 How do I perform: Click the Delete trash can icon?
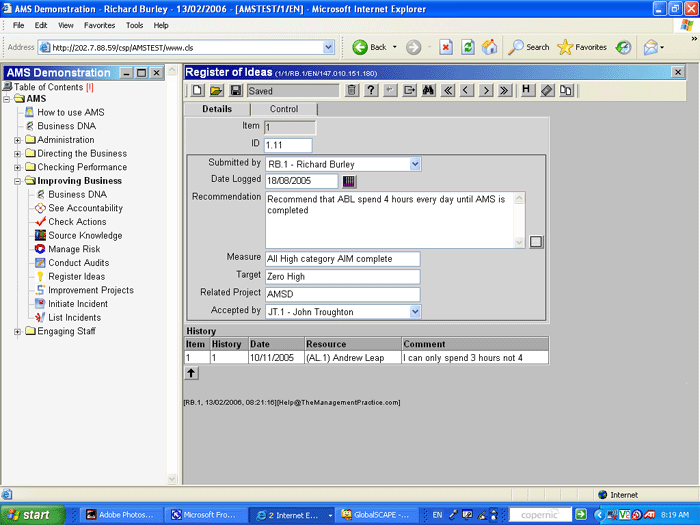(x=352, y=91)
